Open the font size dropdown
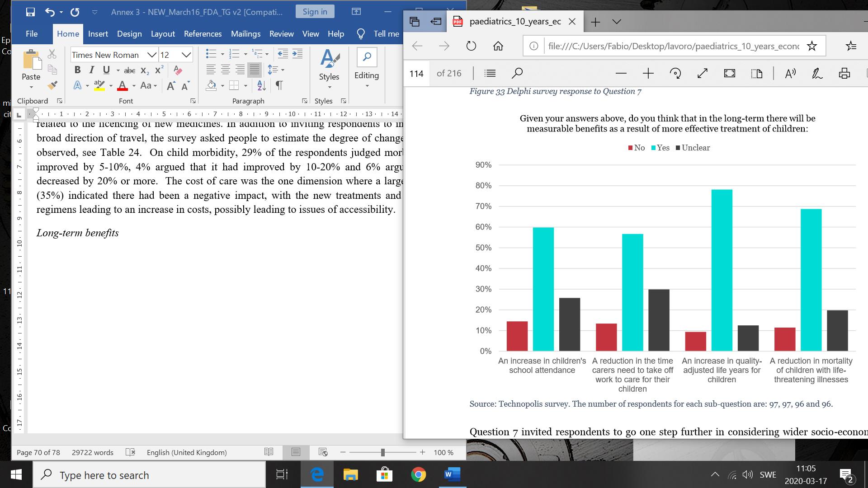 (186, 55)
